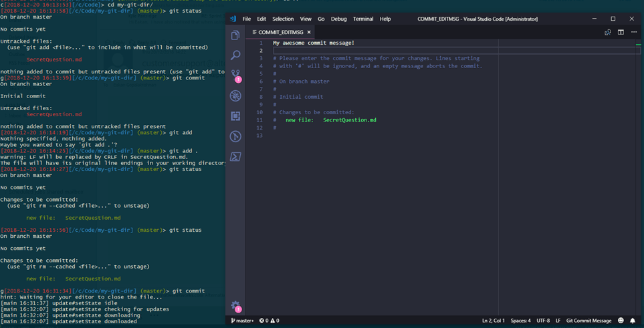Screen dimensions: 644x328
Task: Click red 'SecretQuestion.md' under first Untracked files in terminal
Action: point(53,59)
